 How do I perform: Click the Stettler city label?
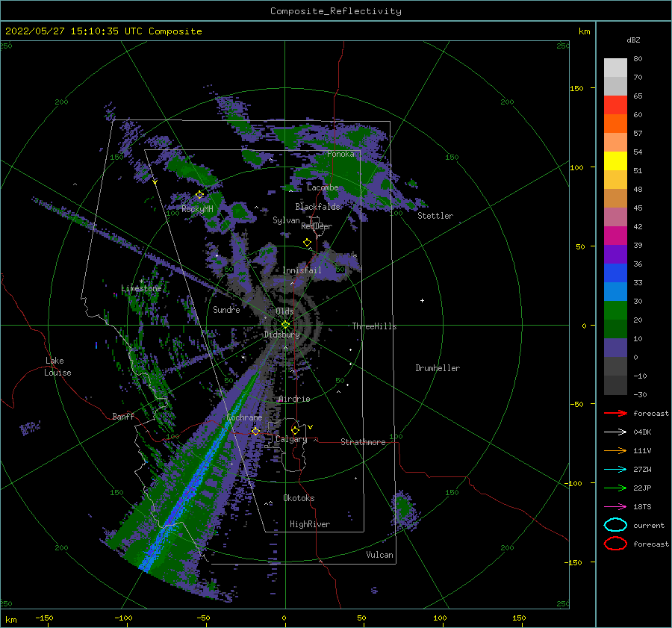[x=435, y=216]
